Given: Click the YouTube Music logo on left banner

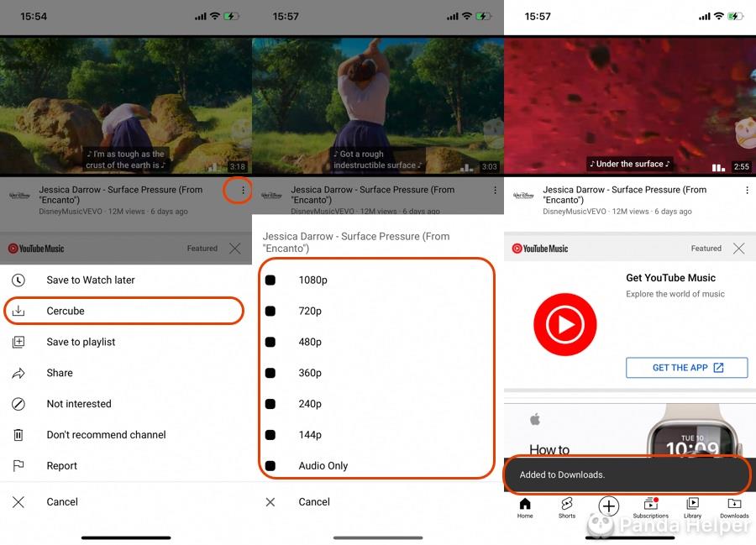Looking at the screenshot, I should [36, 249].
